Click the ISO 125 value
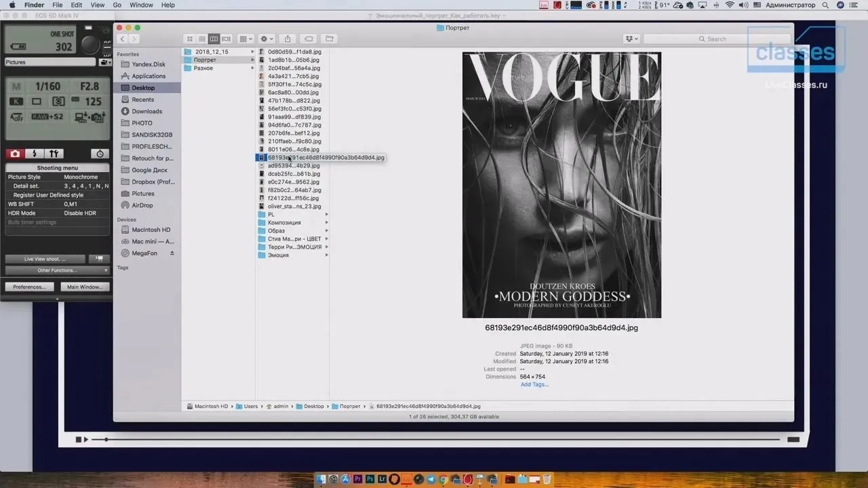 pos(92,102)
